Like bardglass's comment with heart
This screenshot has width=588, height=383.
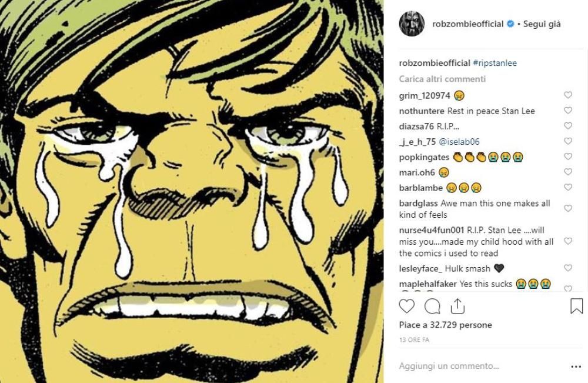tap(568, 208)
